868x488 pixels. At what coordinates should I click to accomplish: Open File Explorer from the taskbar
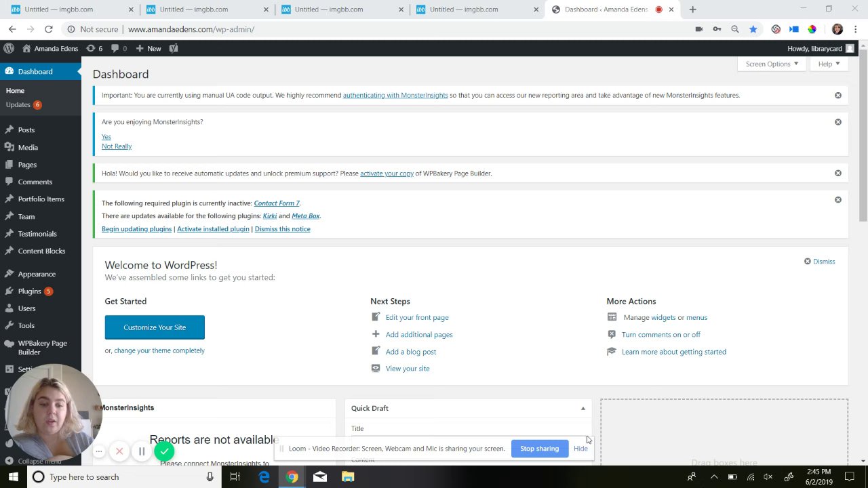point(348,477)
